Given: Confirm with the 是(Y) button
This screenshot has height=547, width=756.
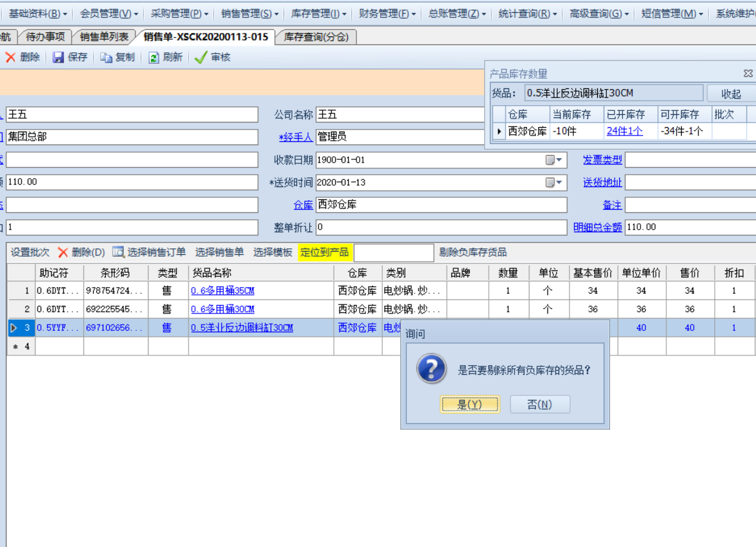Looking at the screenshot, I should click(469, 404).
